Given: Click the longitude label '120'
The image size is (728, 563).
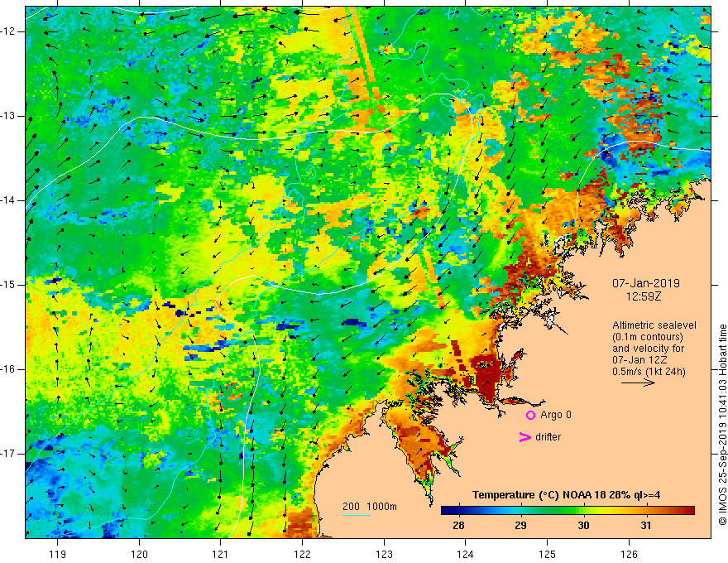Looking at the screenshot, I should (139, 554).
